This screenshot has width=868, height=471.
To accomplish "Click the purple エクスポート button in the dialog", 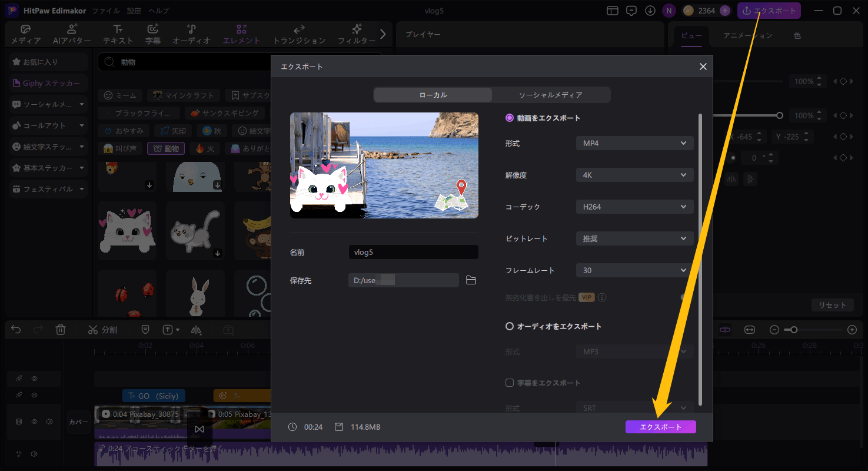I will pos(660,426).
